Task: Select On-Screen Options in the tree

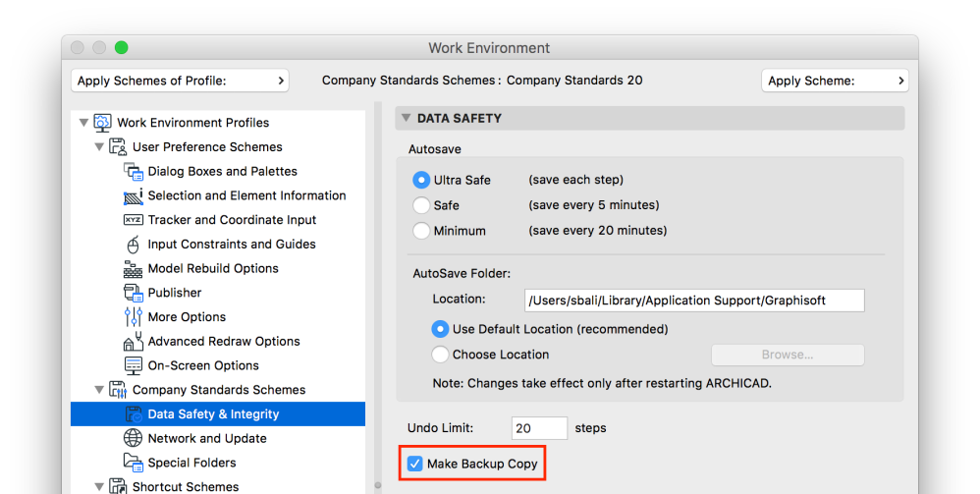Action: (x=203, y=365)
